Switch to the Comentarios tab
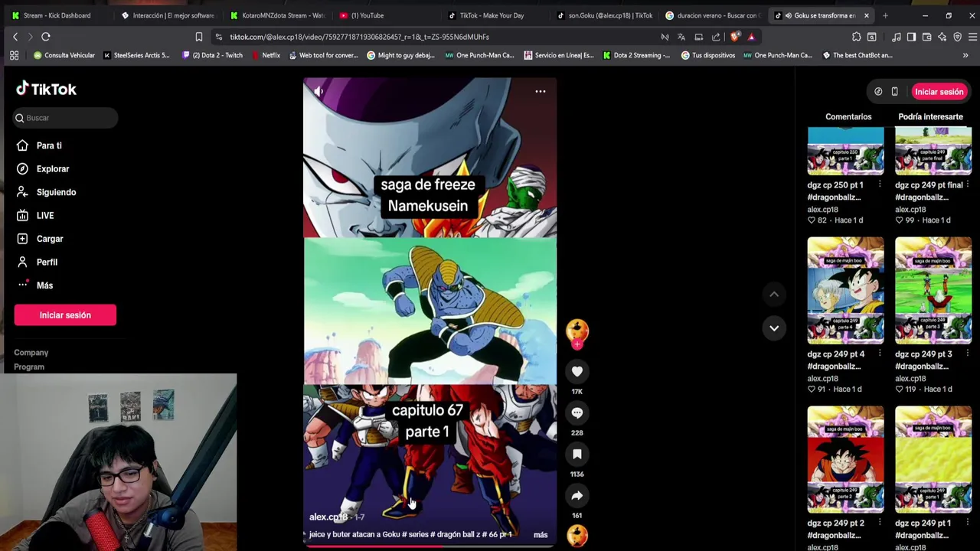 (848, 116)
